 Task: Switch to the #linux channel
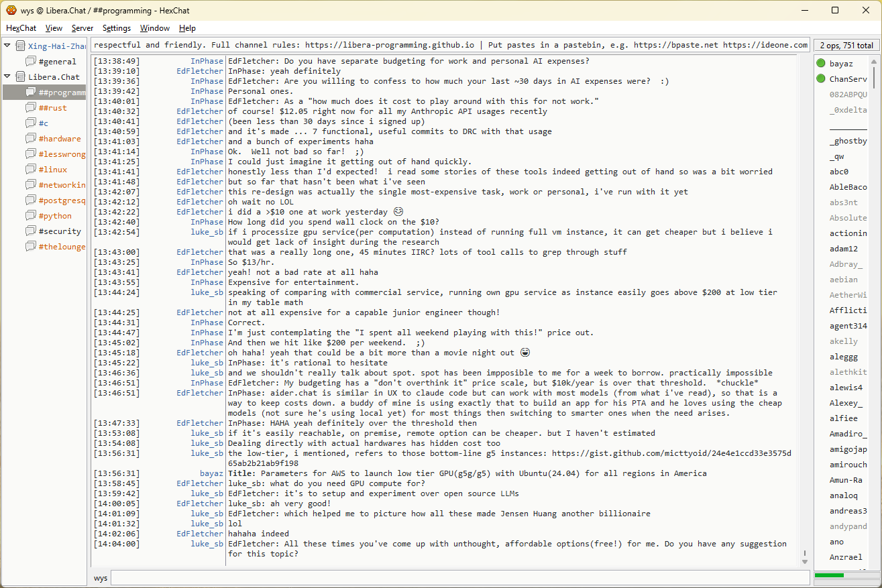point(52,170)
